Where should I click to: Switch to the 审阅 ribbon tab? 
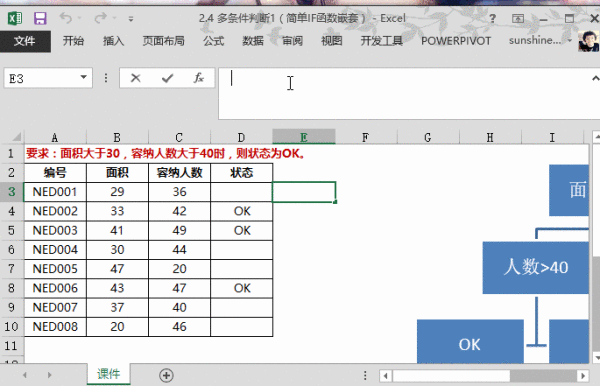click(x=292, y=41)
